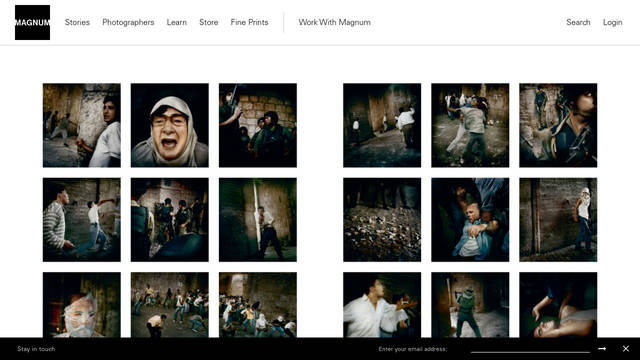
Task: Open photo of man in blue shirt being grabbed
Action: click(470, 220)
